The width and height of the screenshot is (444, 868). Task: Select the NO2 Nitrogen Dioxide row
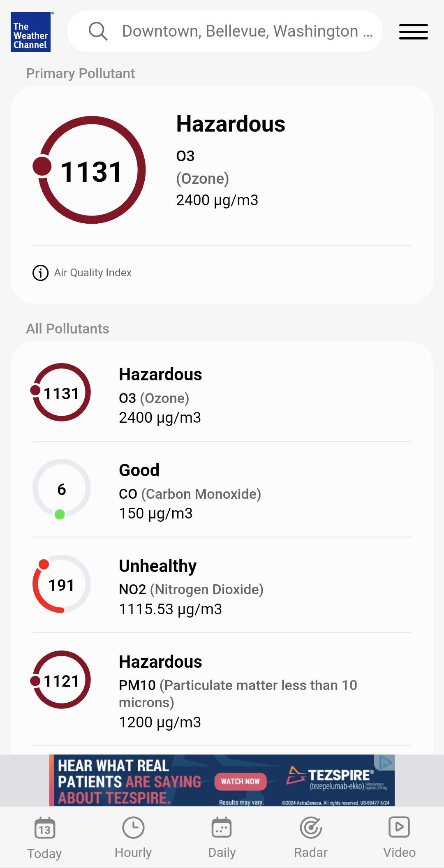point(222,585)
